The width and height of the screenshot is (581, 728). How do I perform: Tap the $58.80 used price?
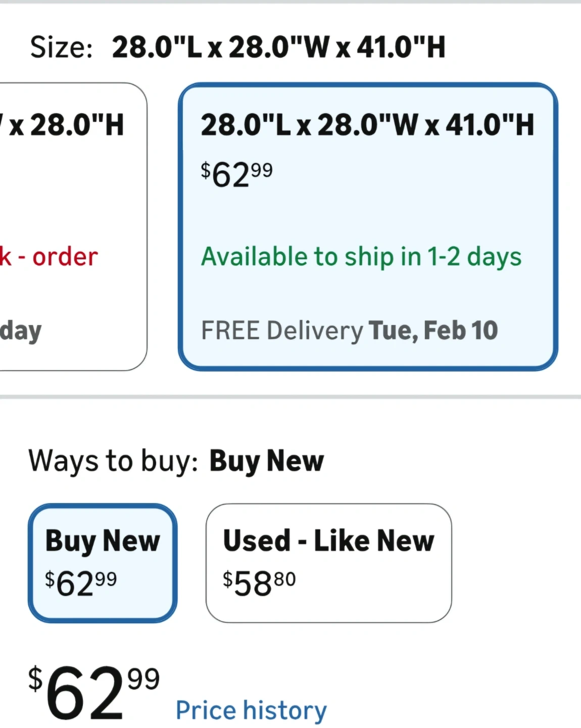click(x=259, y=583)
